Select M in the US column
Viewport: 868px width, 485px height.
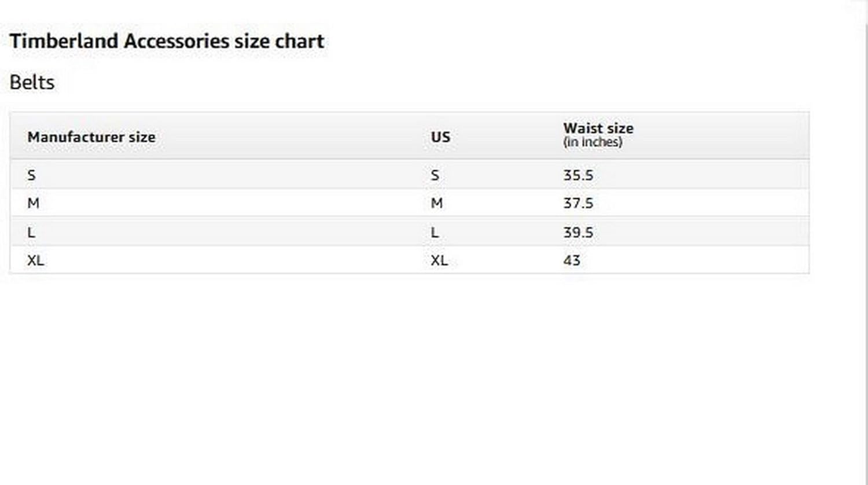(437, 203)
